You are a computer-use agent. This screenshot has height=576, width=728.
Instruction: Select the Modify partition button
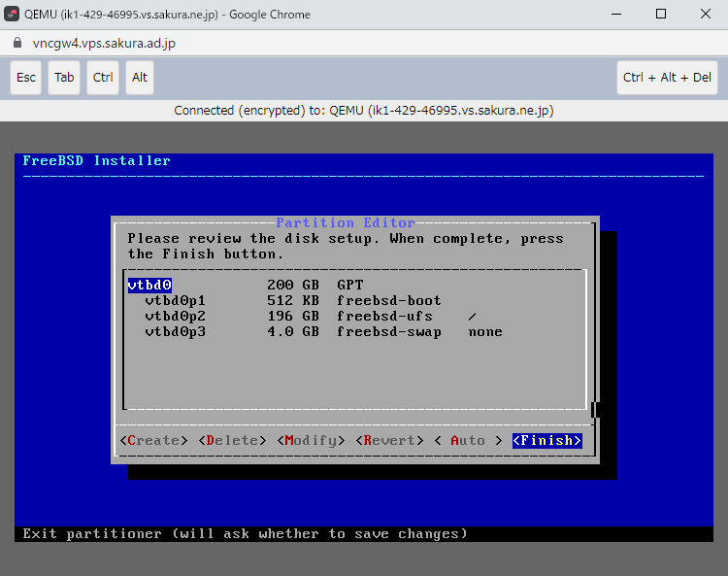[311, 440]
